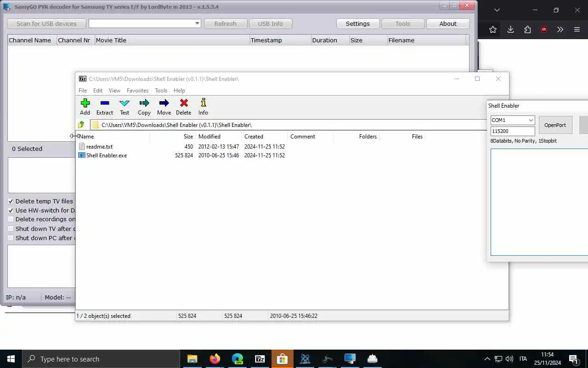This screenshot has width=588, height=368.
Task: Toggle Delete temp TV files checkbox
Action: tap(11, 201)
